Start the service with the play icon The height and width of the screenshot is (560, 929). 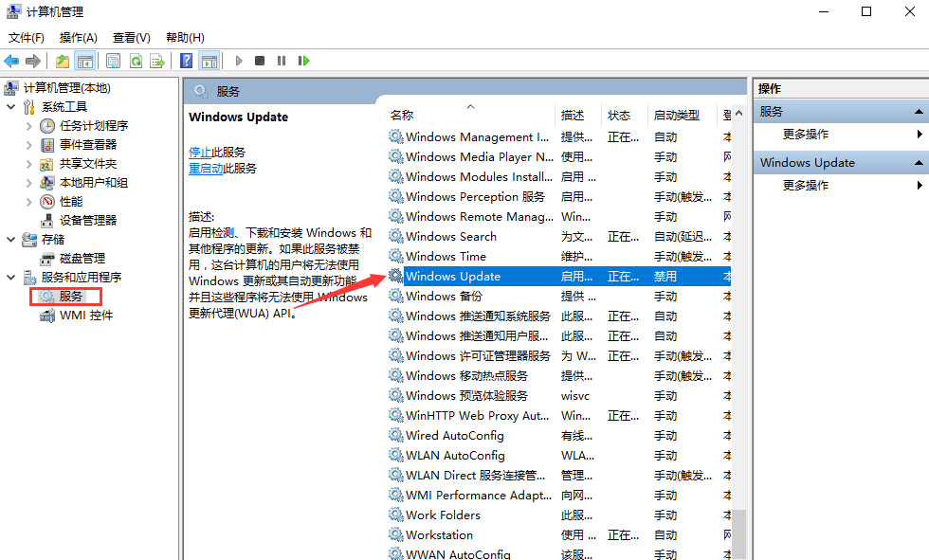pyautogui.click(x=239, y=60)
